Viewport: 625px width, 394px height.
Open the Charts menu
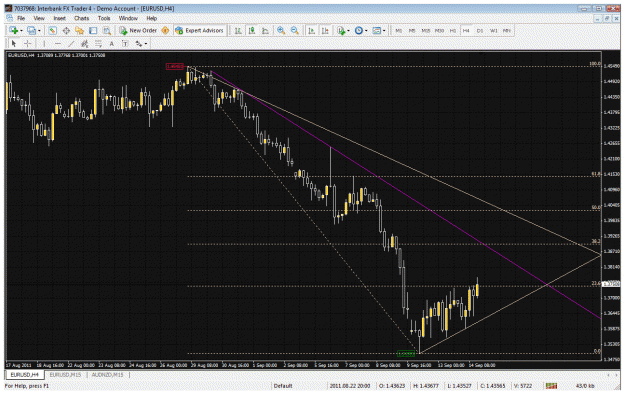point(81,18)
